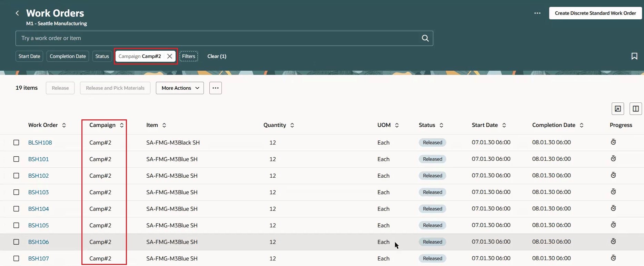
Task: Open the three-dot menu in the page header
Action: click(x=537, y=13)
